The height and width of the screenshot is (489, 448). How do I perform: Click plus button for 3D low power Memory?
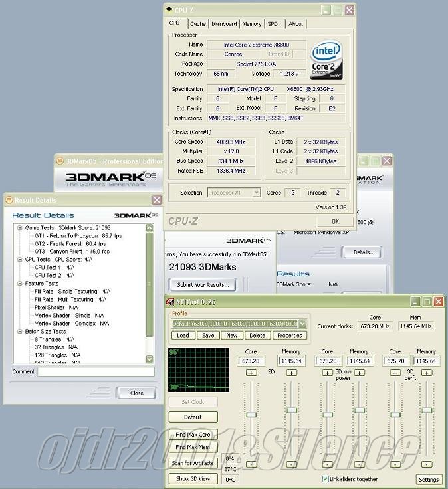point(360,373)
